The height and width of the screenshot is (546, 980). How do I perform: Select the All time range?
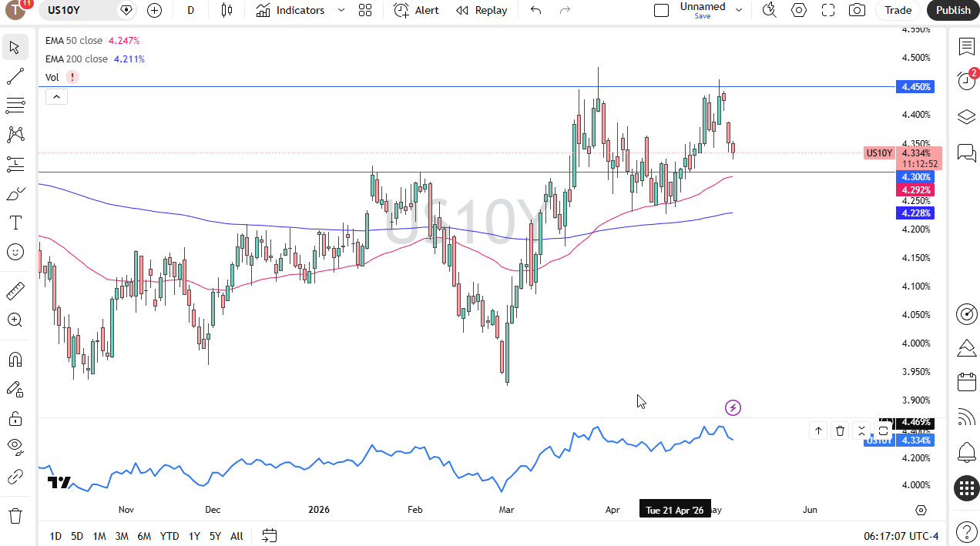coord(237,536)
